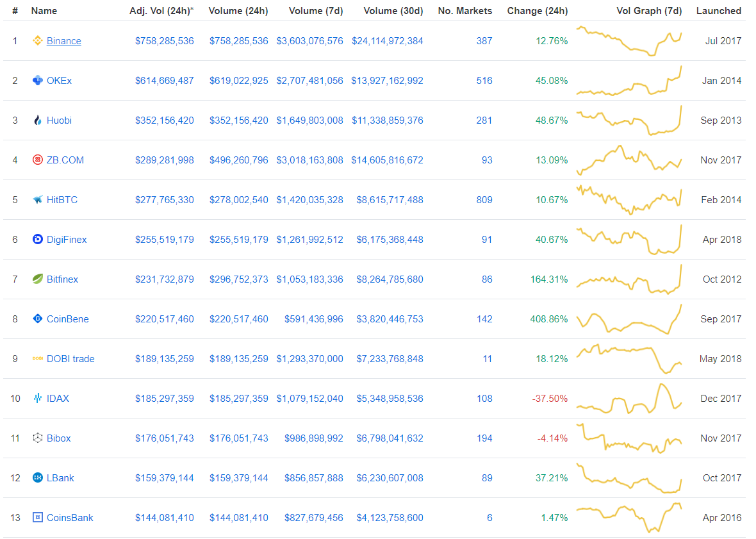756x539 pixels.
Task: Open the DOBI trade exchange link
Action: point(70,359)
